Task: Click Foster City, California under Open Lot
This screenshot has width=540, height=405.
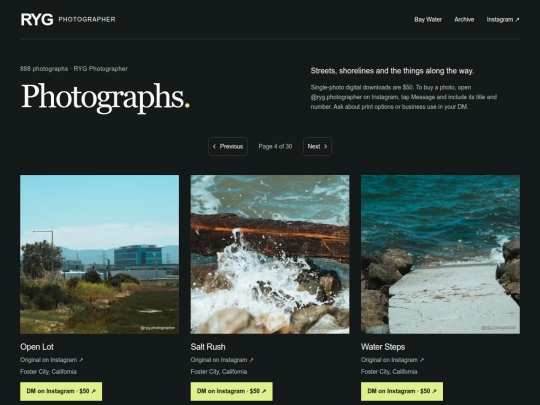Action: click(48, 372)
